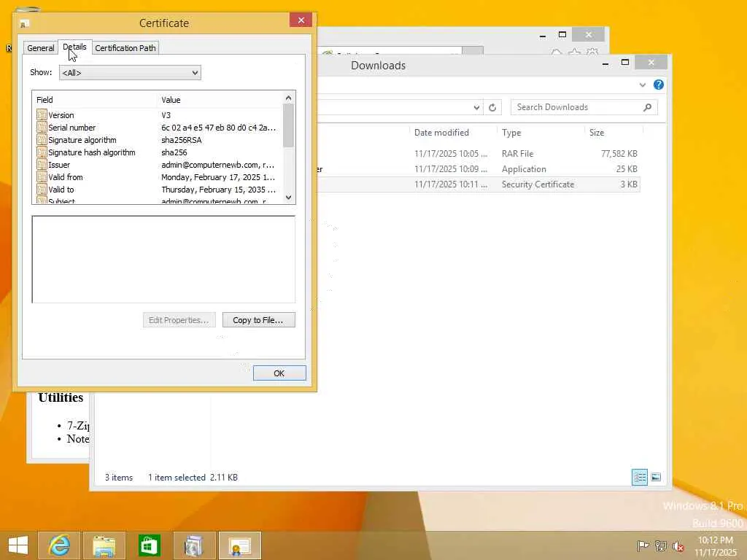
Task: Click the greyed Edit Properties button
Action: coord(179,320)
